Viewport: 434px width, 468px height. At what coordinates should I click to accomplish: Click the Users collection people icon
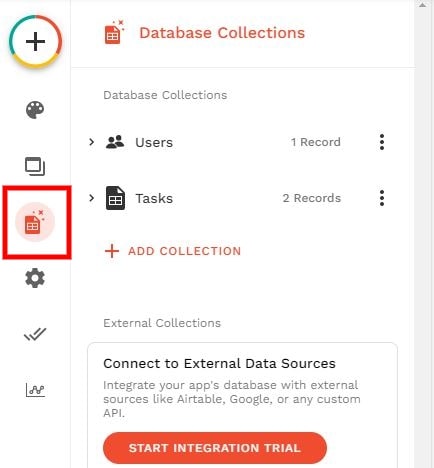click(x=115, y=142)
